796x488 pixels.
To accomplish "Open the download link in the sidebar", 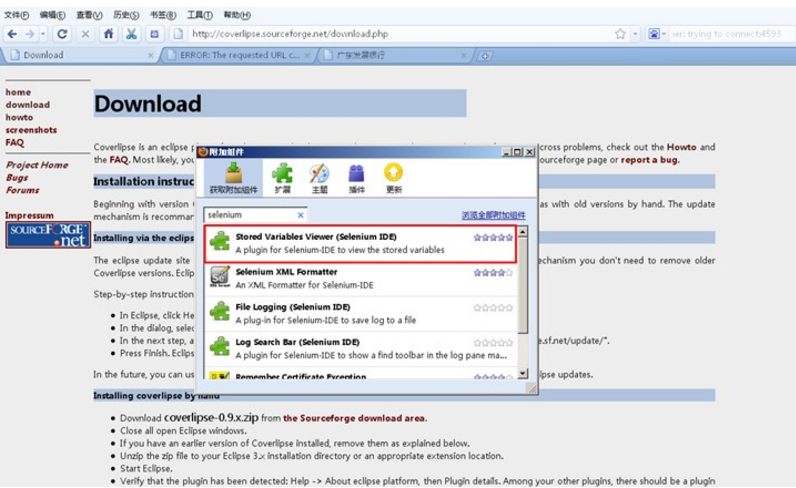I will [x=28, y=105].
